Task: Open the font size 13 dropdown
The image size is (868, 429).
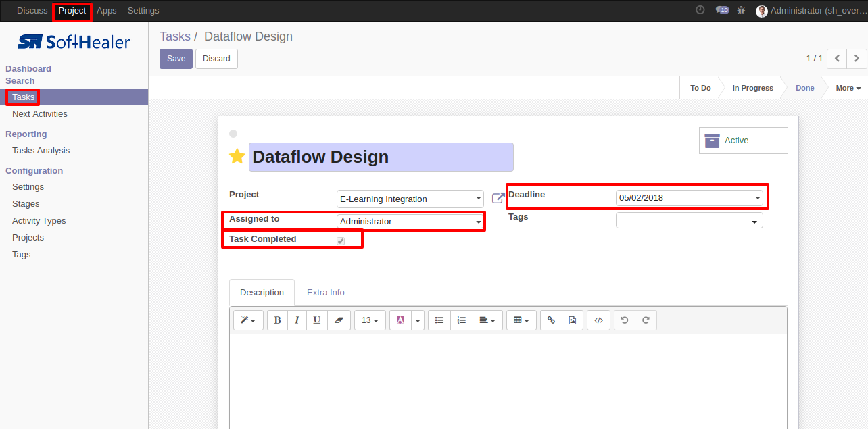Action: 370,320
